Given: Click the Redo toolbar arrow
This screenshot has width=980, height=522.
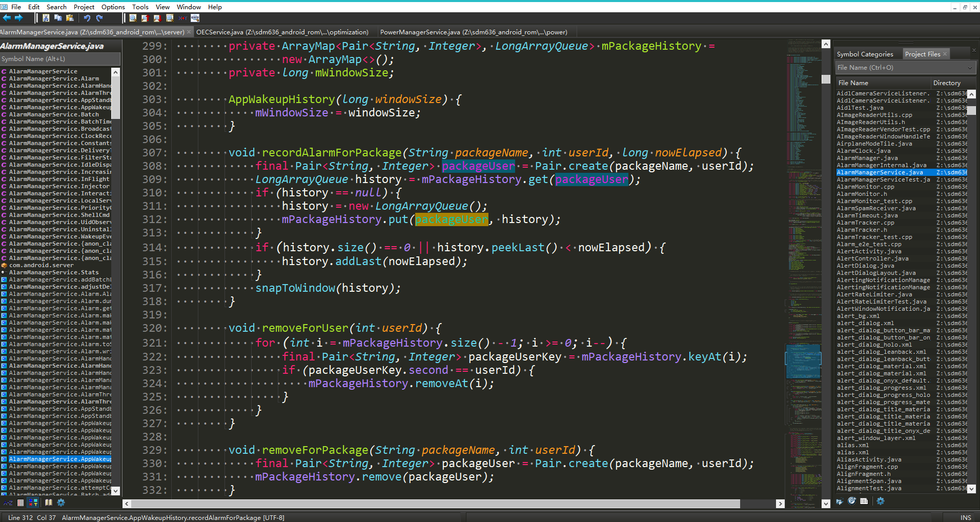Looking at the screenshot, I should [99, 18].
